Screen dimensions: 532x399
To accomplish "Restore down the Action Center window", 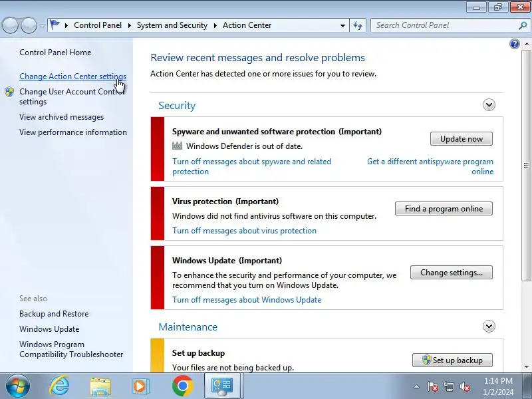I will pyautogui.click(x=497, y=7).
